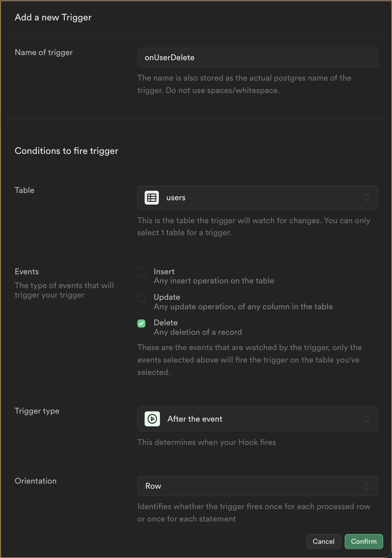
Task: Click the chevron on the users table selector
Action: coord(368,198)
